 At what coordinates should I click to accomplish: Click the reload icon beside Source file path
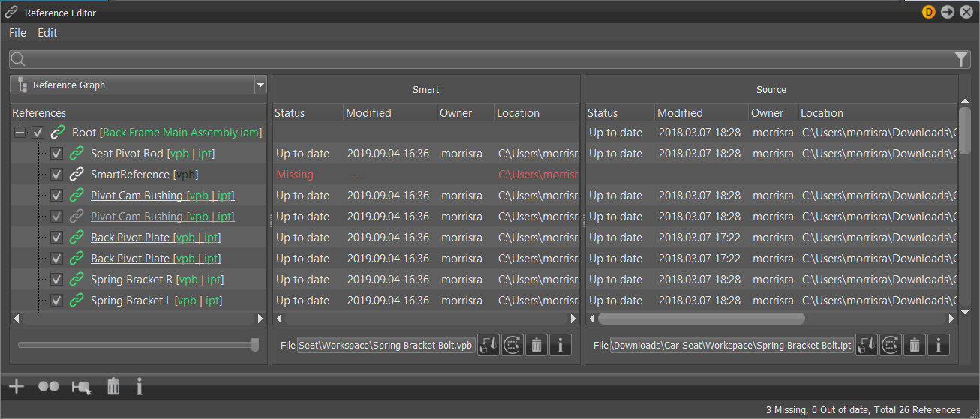pos(891,346)
